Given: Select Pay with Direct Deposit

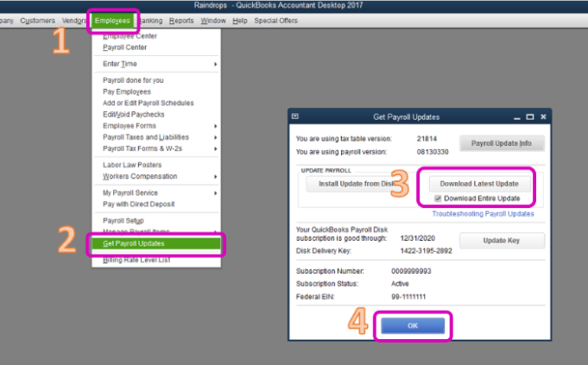Looking at the screenshot, I should point(139,205).
